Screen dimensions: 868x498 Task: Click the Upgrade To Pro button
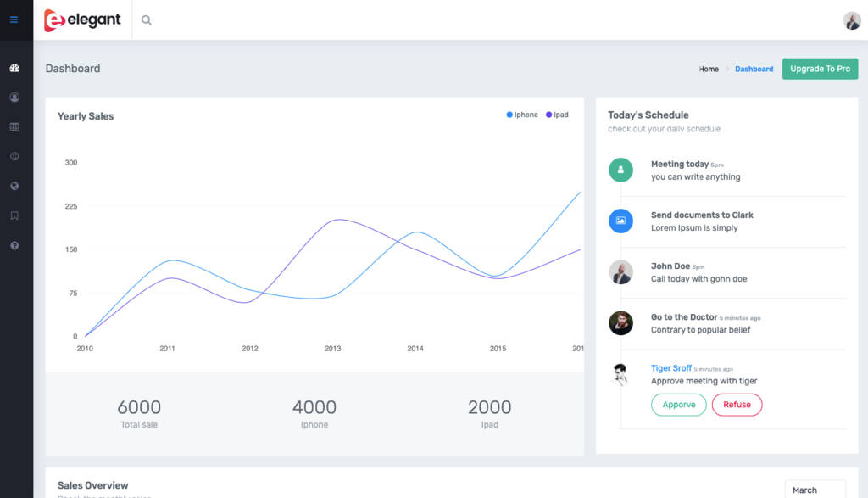pyautogui.click(x=820, y=70)
